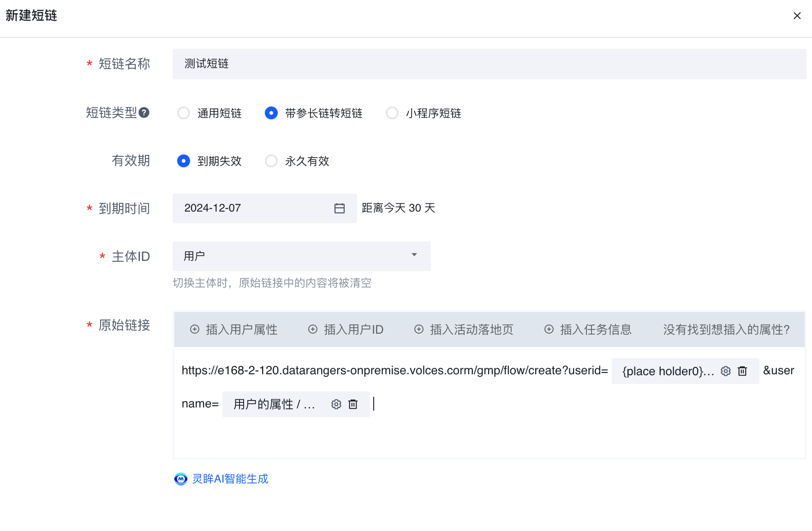Select the 通用短链 radio option
This screenshot has width=812, height=531.
click(x=184, y=113)
